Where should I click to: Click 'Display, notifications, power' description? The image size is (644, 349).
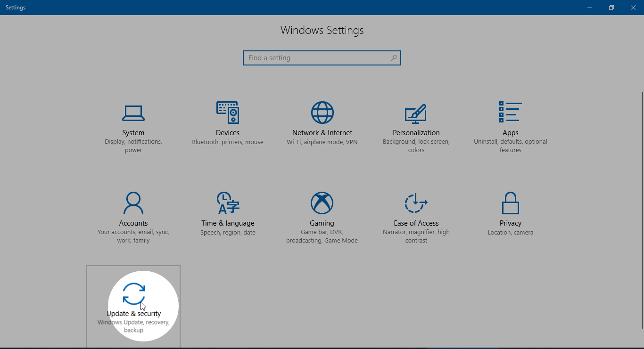(133, 146)
